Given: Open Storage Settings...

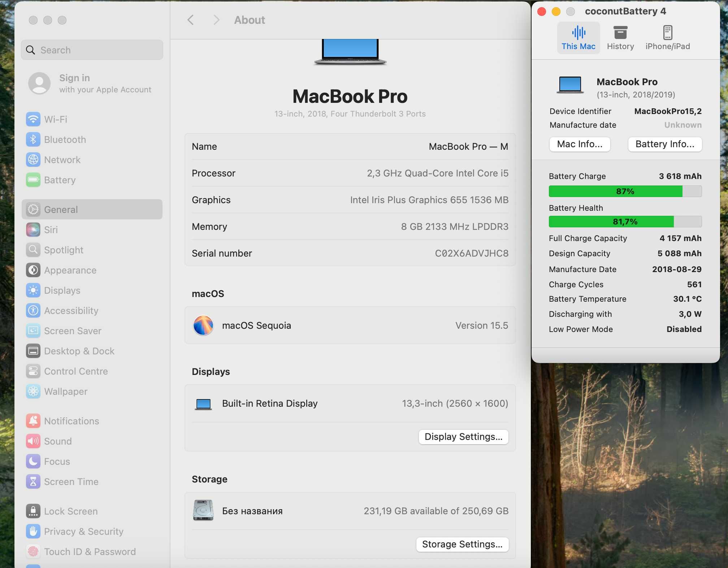Looking at the screenshot, I should [462, 544].
